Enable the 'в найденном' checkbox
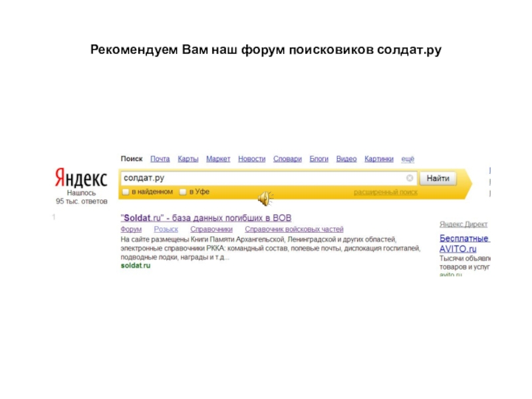This screenshot has height=399, width=532. [x=126, y=192]
